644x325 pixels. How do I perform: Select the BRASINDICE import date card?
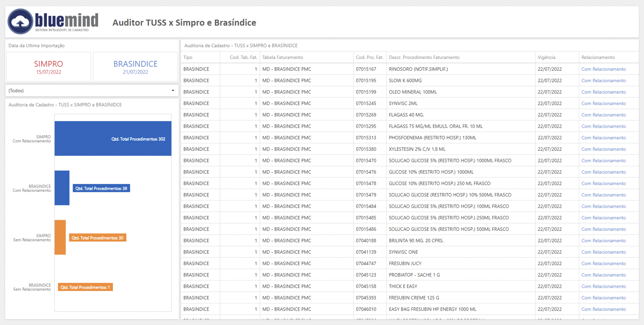pyautogui.click(x=135, y=67)
